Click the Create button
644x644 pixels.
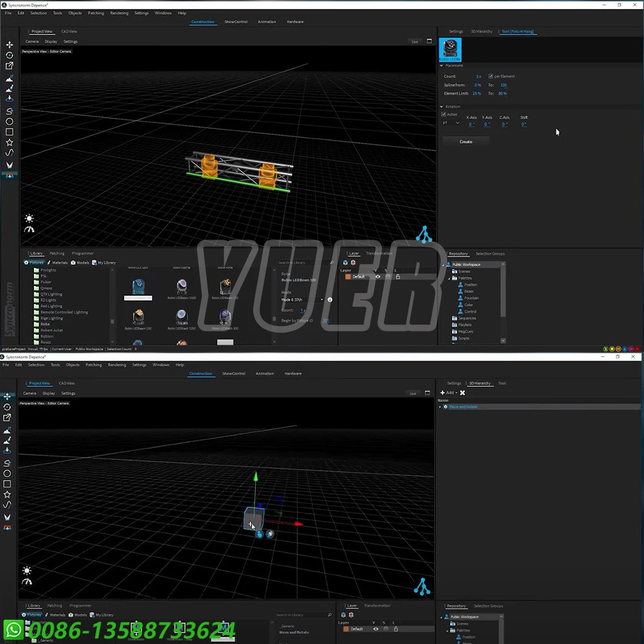coord(466,142)
